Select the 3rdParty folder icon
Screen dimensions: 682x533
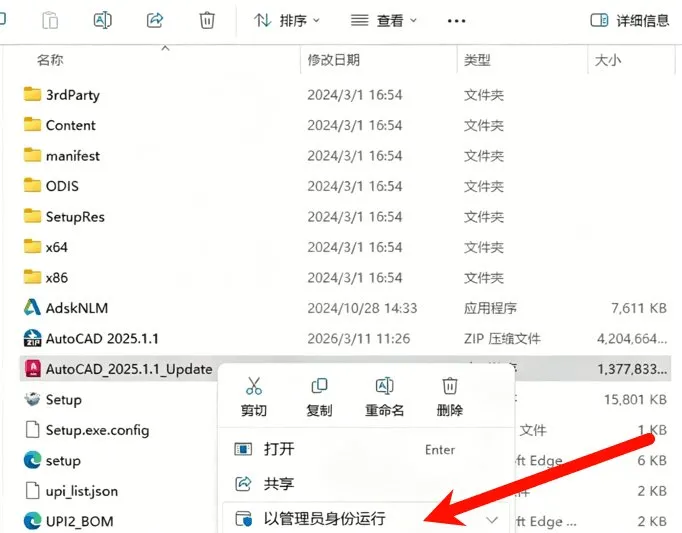pyautogui.click(x=32, y=94)
